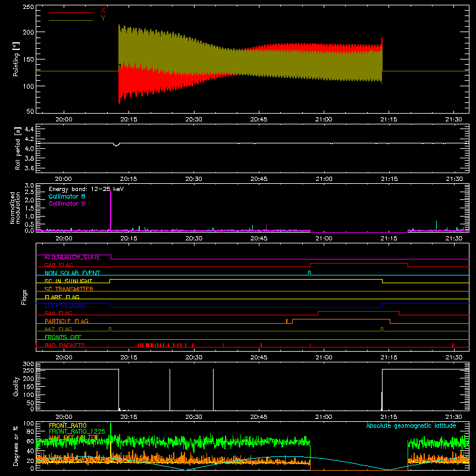Image resolution: width=476 pixels, height=476 pixels.
Task: Click the SC_IN_SUNLIGHT flag label
Action: 68,281
